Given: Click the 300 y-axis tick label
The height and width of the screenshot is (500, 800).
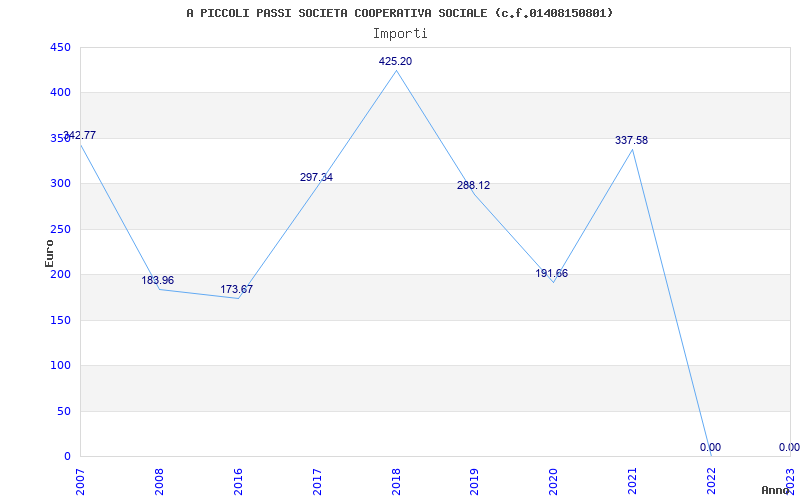Looking at the screenshot, I should coord(60,184).
